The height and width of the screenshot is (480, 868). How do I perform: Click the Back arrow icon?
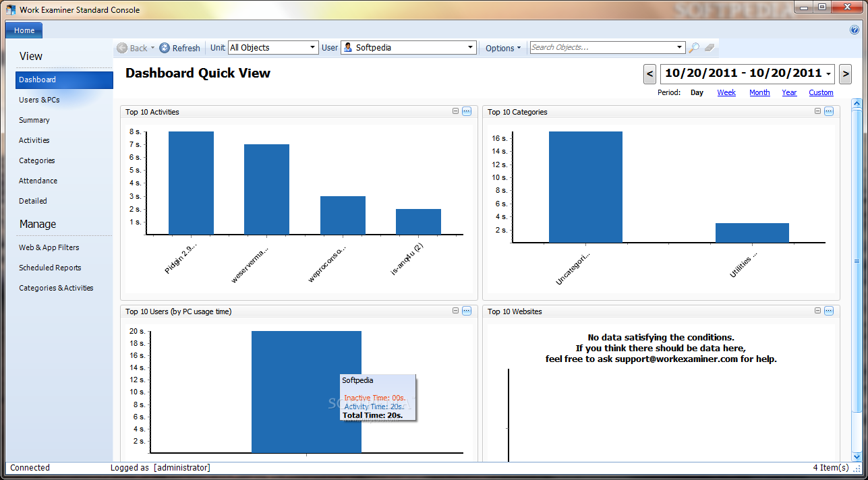pyautogui.click(x=122, y=48)
